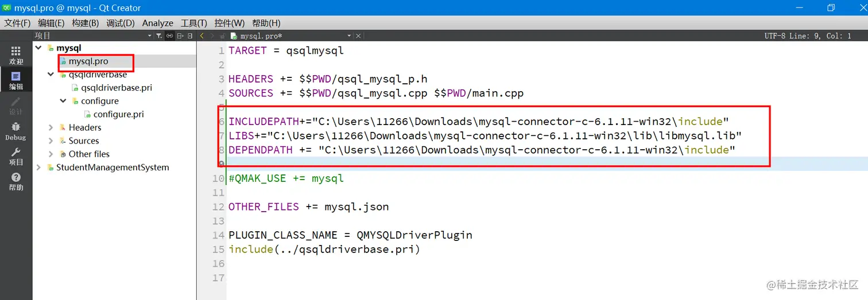868x300 pixels.
Task: Select StudentManagementSystem project item
Action: click(x=113, y=167)
